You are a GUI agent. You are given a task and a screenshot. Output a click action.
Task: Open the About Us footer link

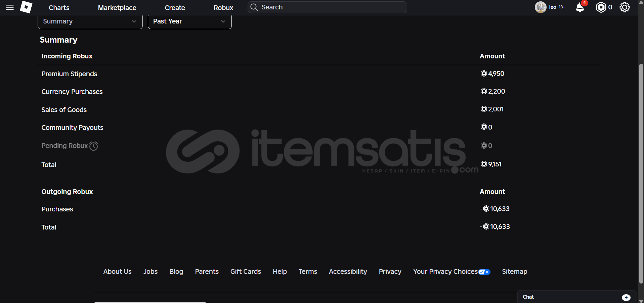click(117, 271)
